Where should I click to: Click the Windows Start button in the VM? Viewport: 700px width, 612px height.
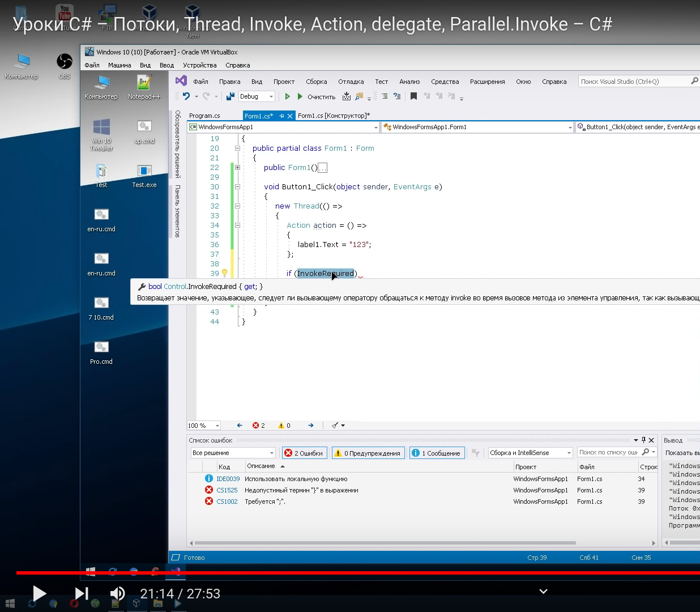(x=91, y=571)
